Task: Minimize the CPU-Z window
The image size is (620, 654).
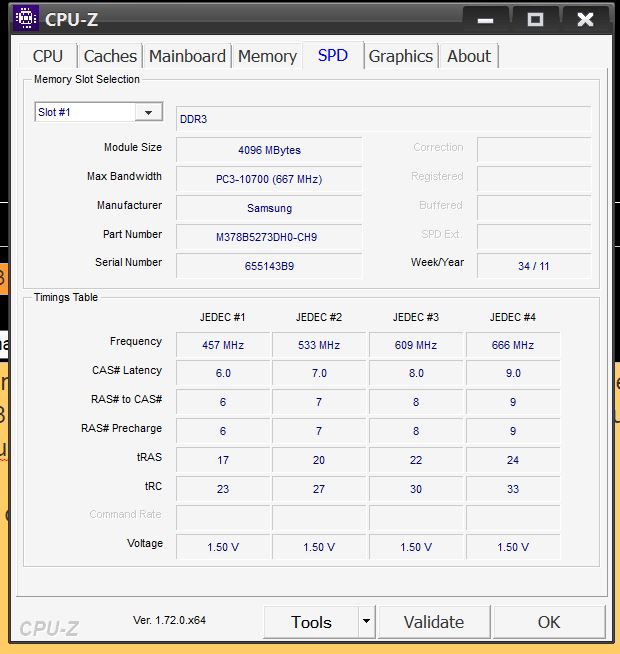Action: pos(485,19)
